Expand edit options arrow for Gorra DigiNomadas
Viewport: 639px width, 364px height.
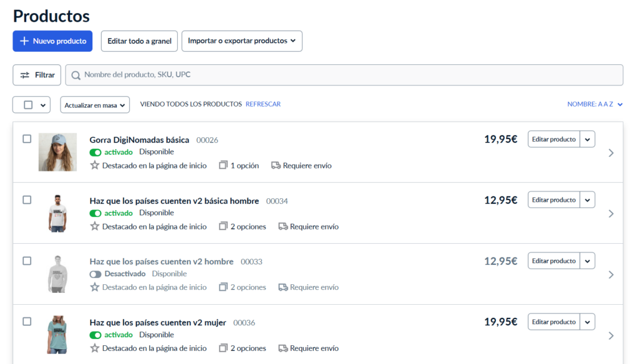pos(588,139)
